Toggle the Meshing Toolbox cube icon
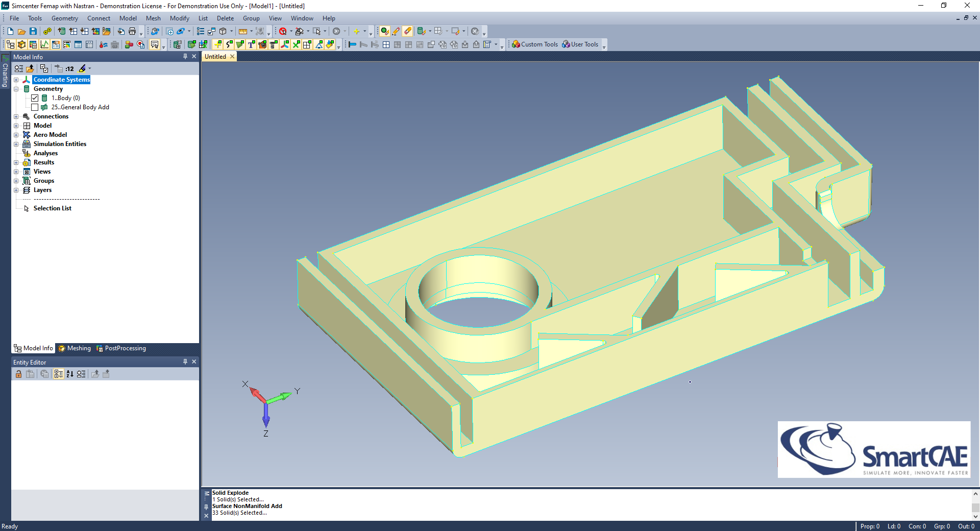This screenshot has width=980, height=531. click(22, 44)
